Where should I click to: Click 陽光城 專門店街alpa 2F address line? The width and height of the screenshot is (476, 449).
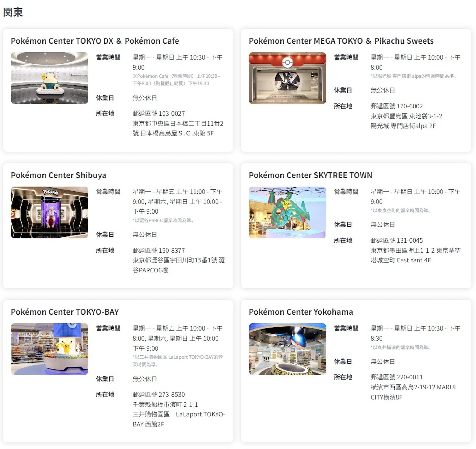[x=403, y=126]
